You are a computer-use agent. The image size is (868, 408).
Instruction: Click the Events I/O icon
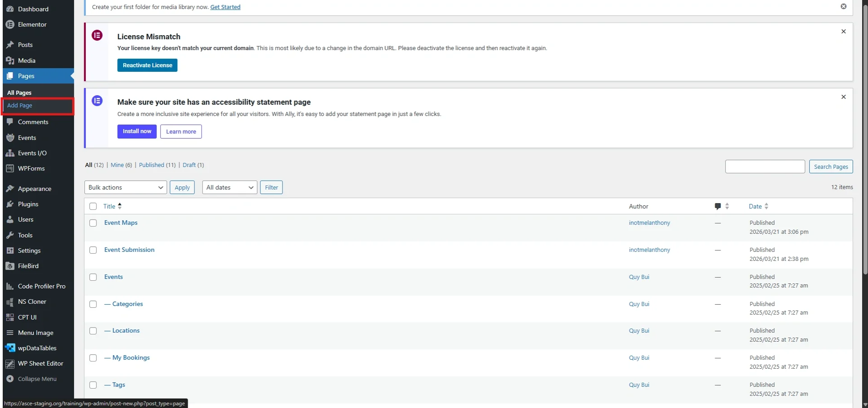tap(10, 153)
